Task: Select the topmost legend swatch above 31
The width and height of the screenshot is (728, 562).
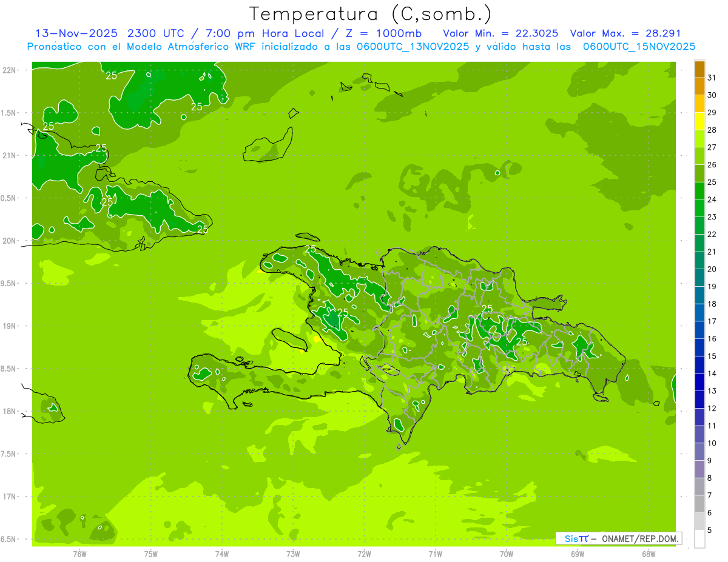Action: coord(699,69)
